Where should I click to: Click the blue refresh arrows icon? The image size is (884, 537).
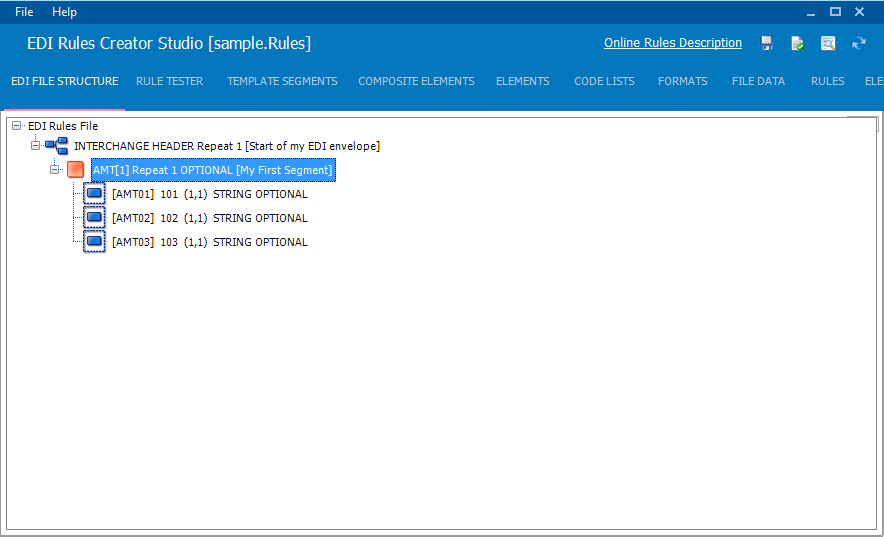(859, 43)
